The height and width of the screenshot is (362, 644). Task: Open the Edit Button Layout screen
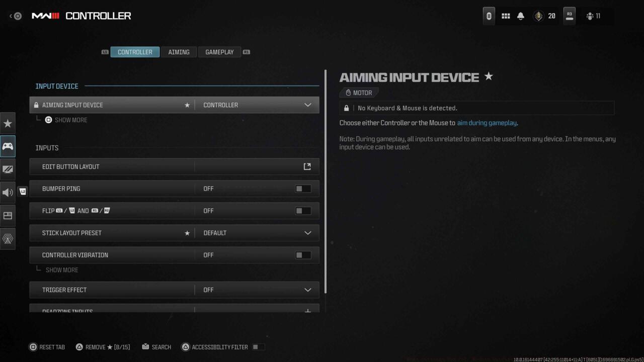point(174,166)
